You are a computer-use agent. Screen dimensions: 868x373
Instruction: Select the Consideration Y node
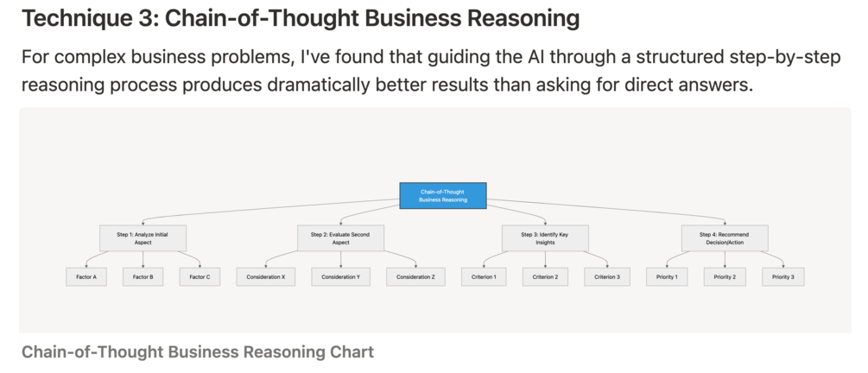pos(340,277)
